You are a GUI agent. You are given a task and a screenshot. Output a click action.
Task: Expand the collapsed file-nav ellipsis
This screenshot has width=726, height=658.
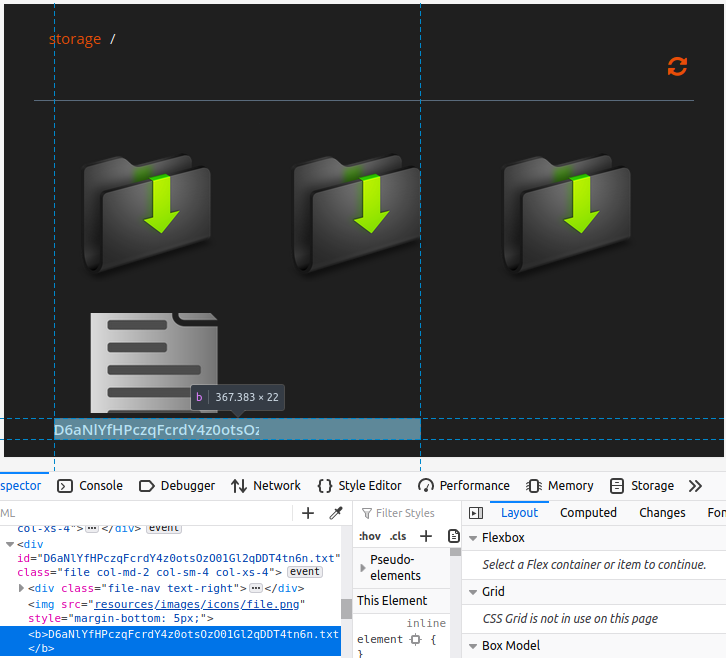point(256,588)
